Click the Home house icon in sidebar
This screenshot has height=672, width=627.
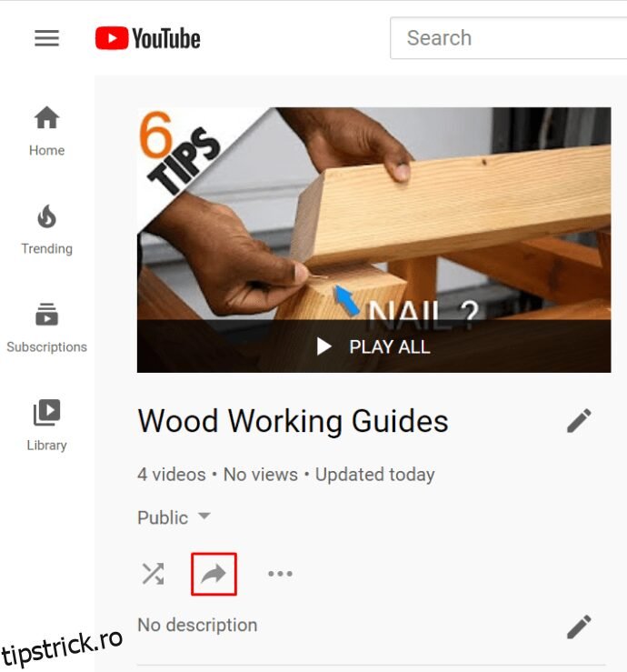tap(46, 117)
